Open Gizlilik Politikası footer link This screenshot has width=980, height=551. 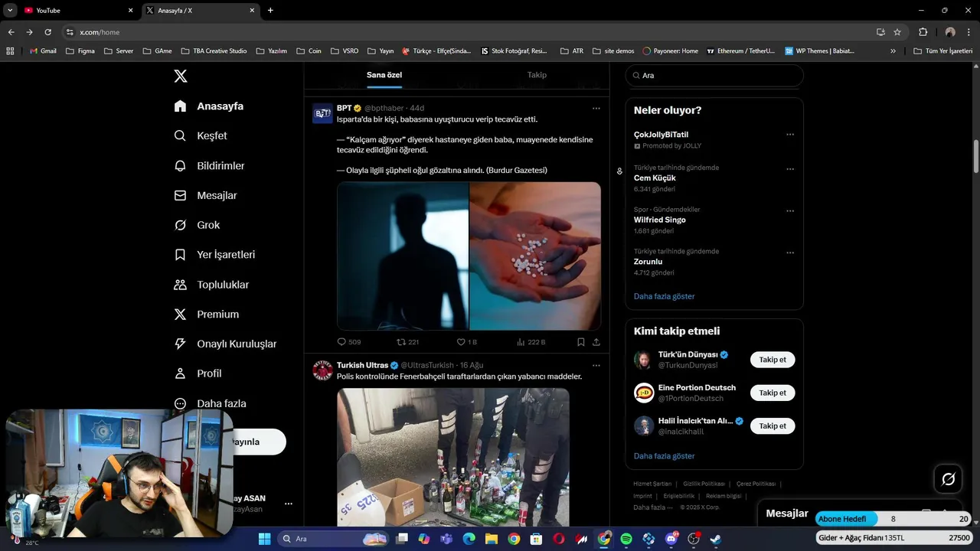704,484
